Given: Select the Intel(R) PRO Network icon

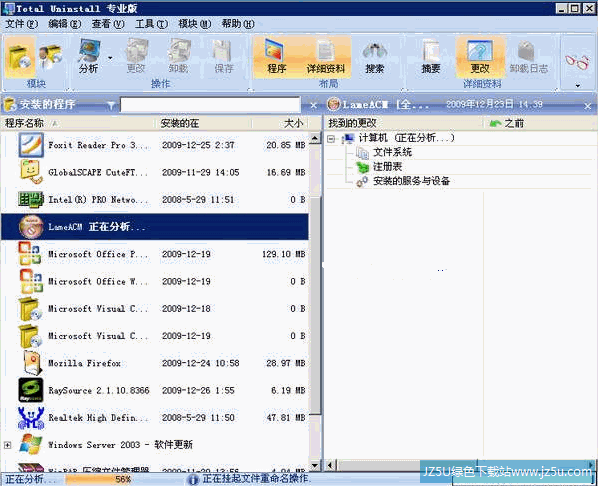Looking at the screenshot, I should click(x=31, y=200).
